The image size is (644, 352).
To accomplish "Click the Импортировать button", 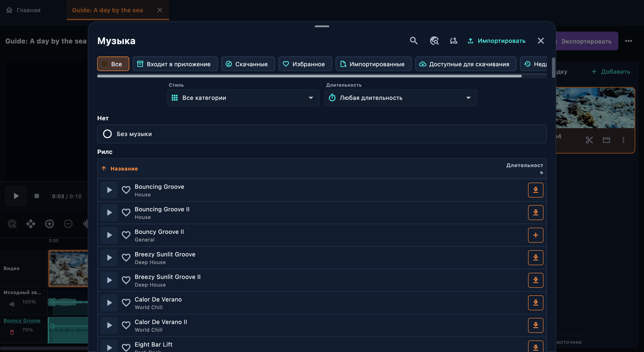I will coord(496,41).
